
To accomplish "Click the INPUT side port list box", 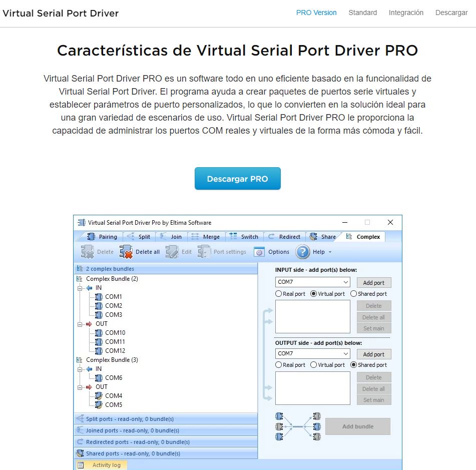I will (x=313, y=317).
